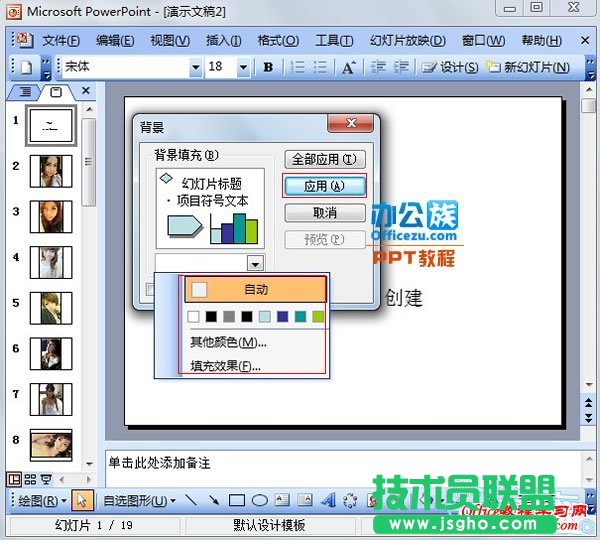Viewport: 600px width, 540px height.
Task: Click the PowerPoint document icon in menu bar
Action: tap(23, 40)
